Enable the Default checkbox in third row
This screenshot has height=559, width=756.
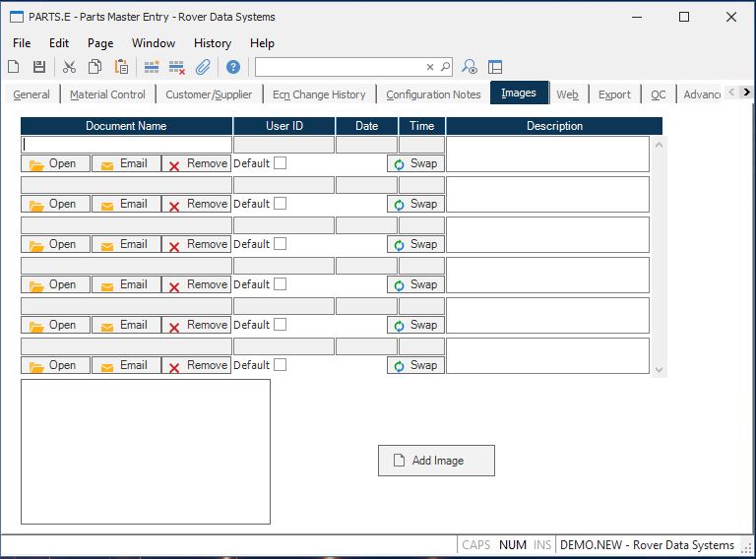coord(280,244)
